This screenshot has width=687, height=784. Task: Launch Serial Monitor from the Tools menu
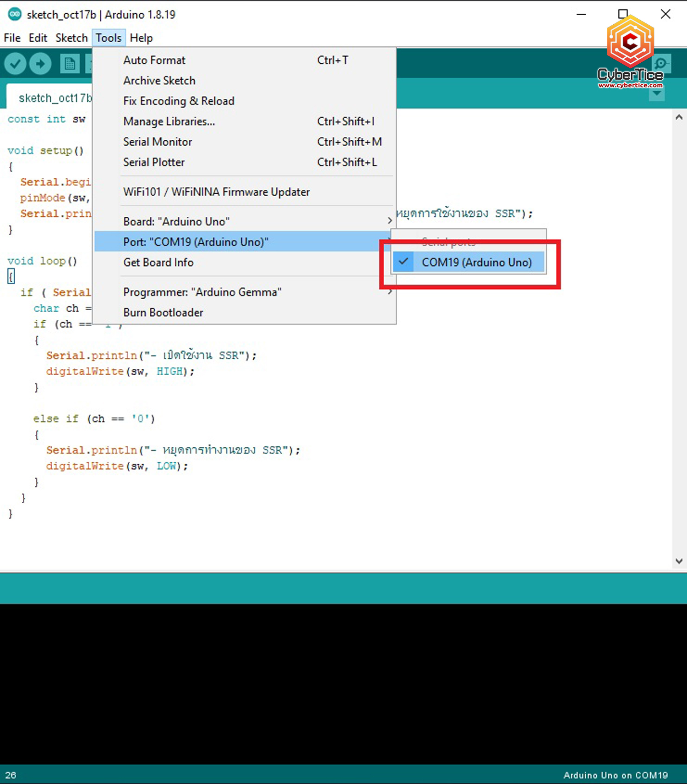245,142
